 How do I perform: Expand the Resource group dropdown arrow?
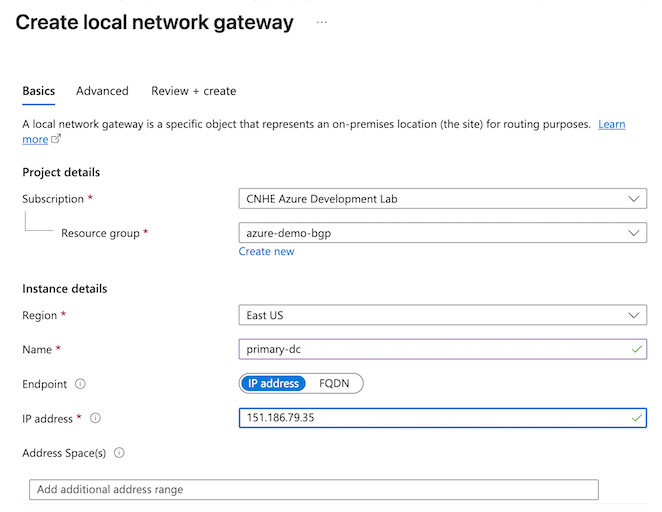(633, 233)
